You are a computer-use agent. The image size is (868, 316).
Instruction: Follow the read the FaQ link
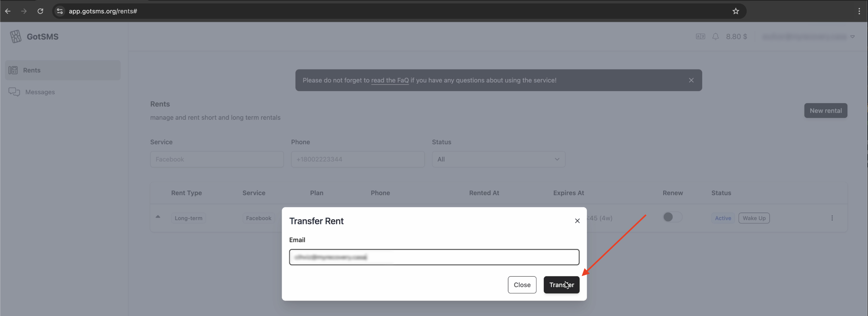pyautogui.click(x=390, y=80)
